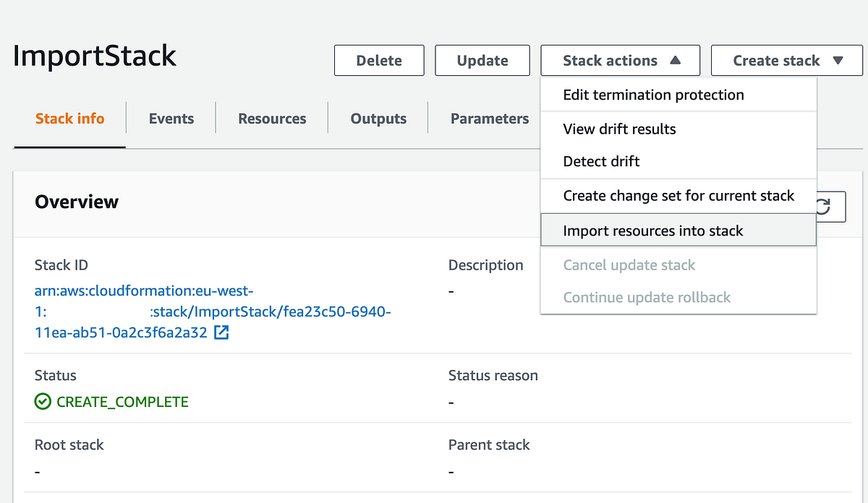Select 'Detect drift' from the menu
The image size is (868, 503).
[x=600, y=161]
